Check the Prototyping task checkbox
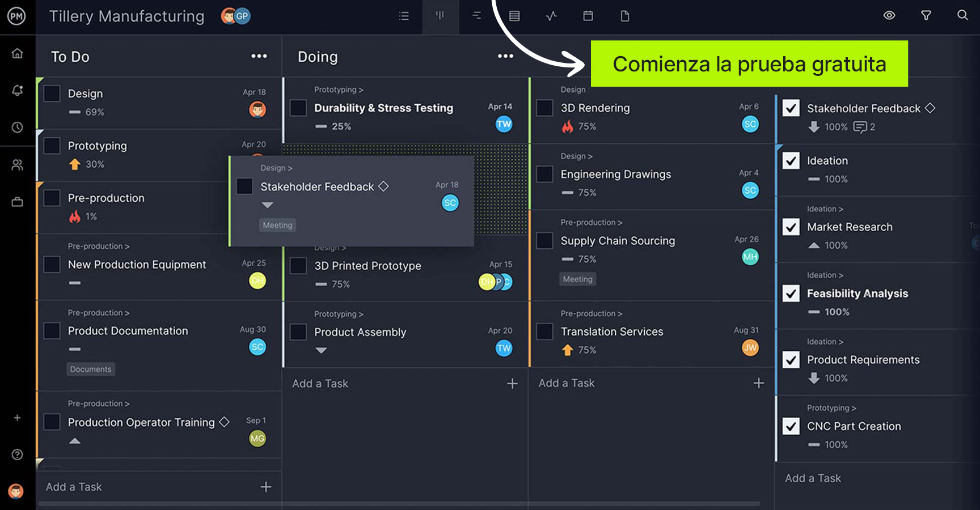This screenshot has height=510, width=980. click(52, 146)
